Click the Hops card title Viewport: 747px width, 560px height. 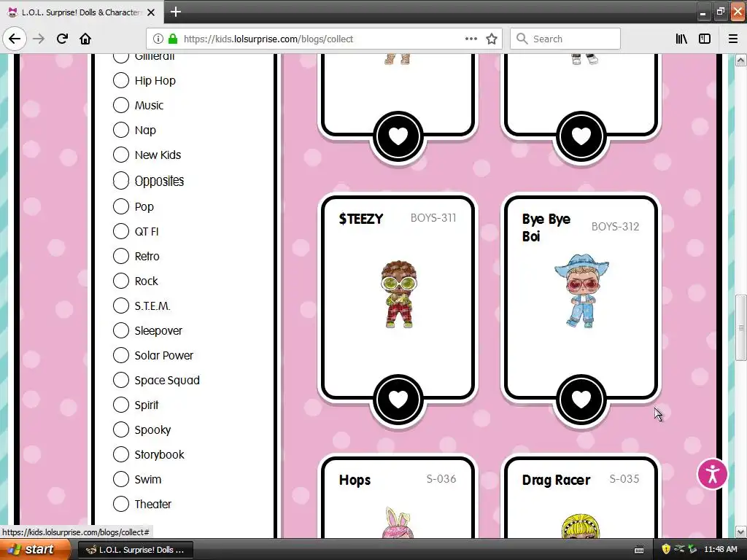point(355,480)
